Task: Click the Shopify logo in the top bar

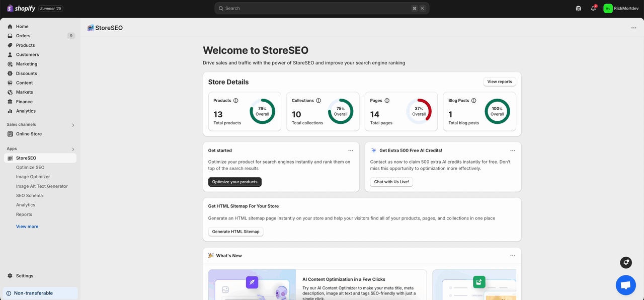Action: (21, 8)
